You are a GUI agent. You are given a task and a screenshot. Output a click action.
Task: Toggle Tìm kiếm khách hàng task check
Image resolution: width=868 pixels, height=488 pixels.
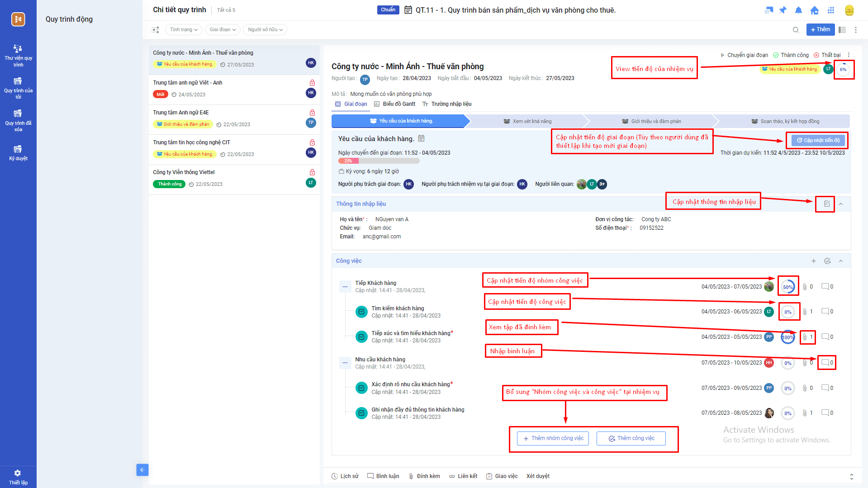pos(361,312)
